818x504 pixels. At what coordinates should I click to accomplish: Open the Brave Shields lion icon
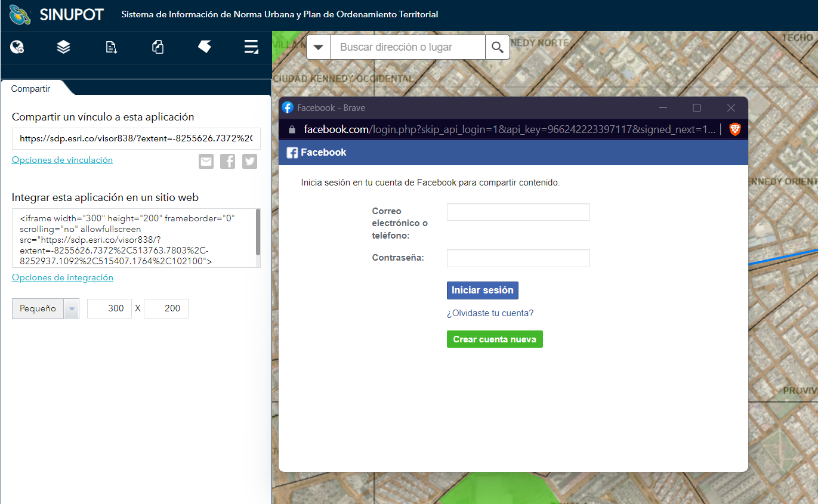735,129
